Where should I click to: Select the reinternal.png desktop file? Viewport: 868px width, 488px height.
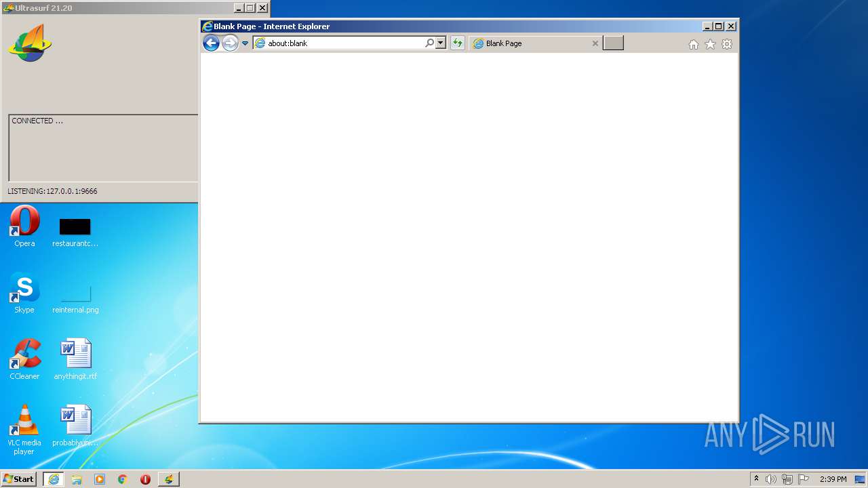pyautogui.click(x=75, y=298)
